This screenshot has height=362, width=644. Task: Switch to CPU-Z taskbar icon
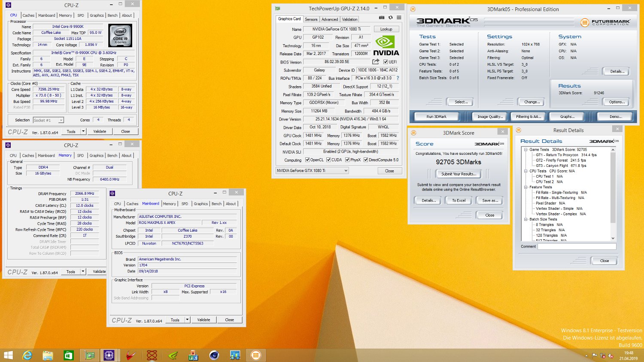(109, 355)
